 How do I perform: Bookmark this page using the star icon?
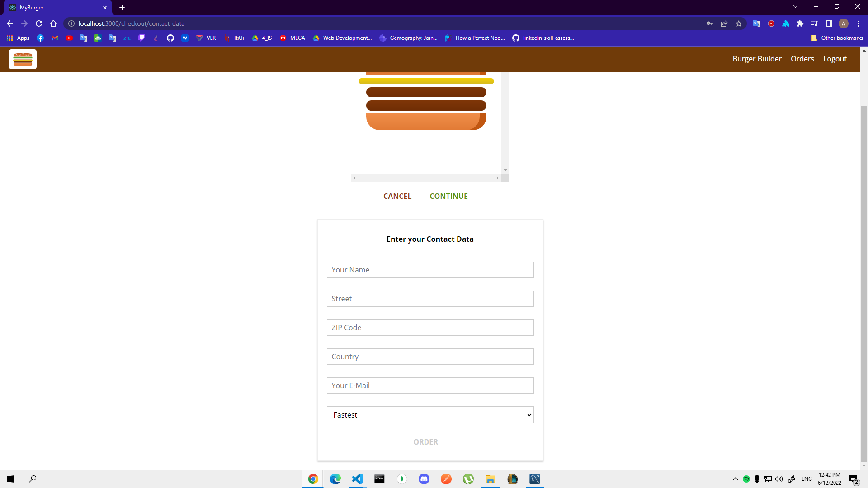point(739,23)
